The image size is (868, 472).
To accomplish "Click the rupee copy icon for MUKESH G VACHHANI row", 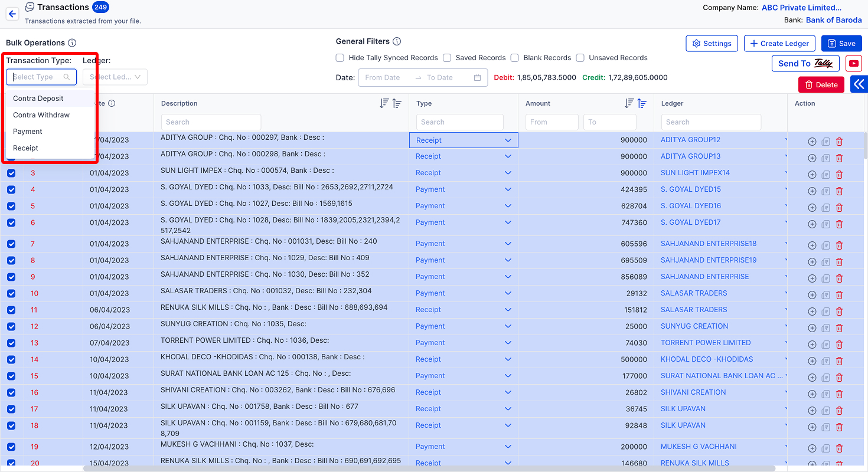I will [x=825, y=448].
